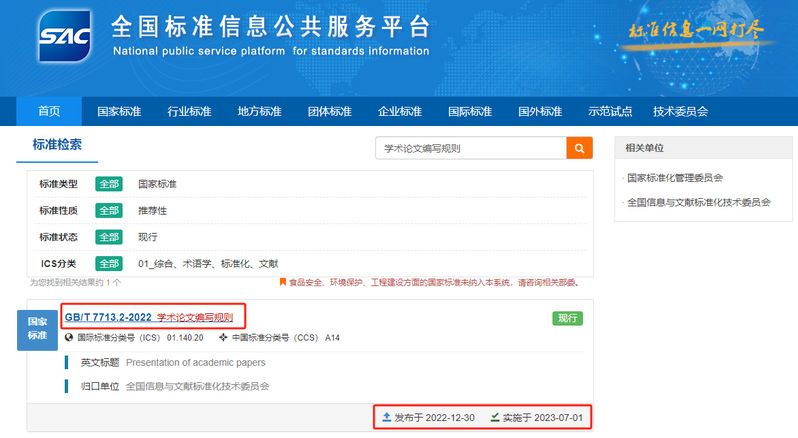798x438 pixels.
Task: Click the ICS globe icon in the result
Action: [69, 338]
